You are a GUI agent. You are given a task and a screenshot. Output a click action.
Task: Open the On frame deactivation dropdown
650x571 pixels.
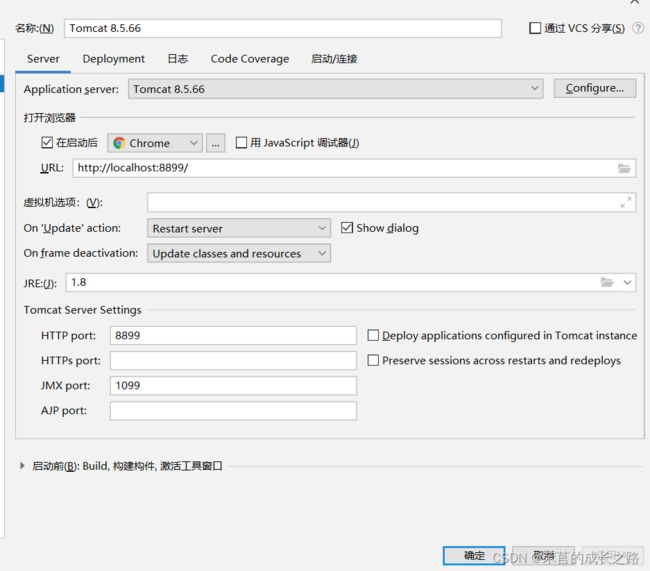click(239, 253)
